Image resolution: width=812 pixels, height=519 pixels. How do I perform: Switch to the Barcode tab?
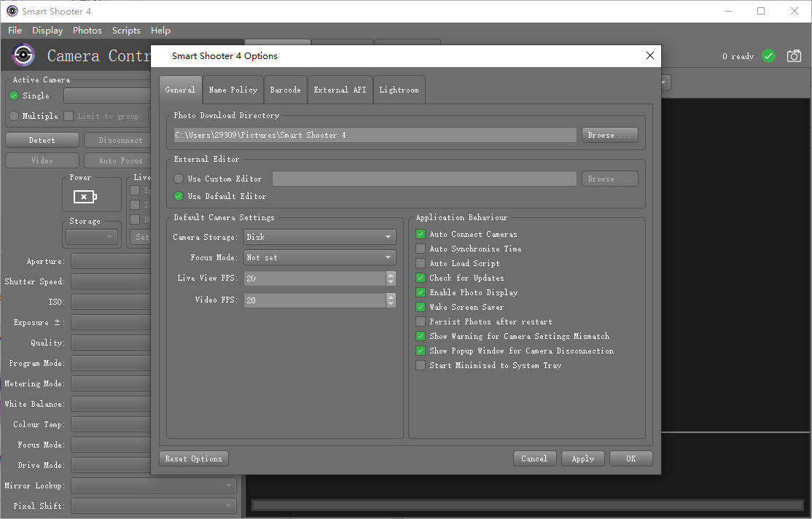point(285,90)
